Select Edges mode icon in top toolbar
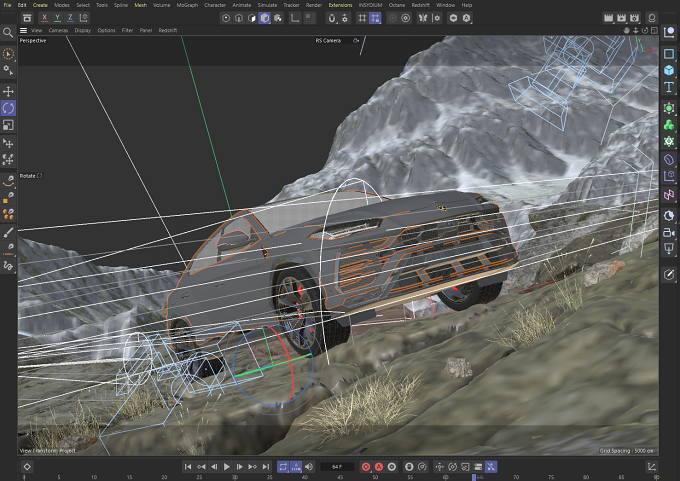This screenshot has height=481, width=680. 239,18
